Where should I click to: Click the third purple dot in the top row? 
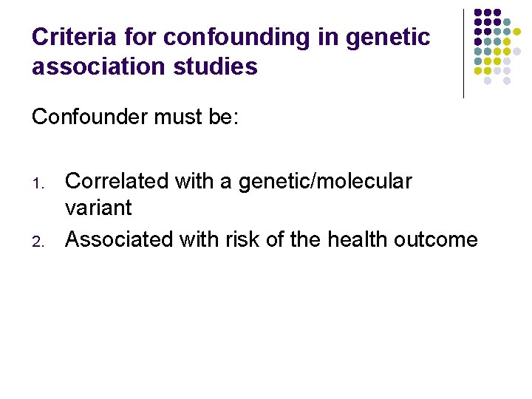point(497,13)
